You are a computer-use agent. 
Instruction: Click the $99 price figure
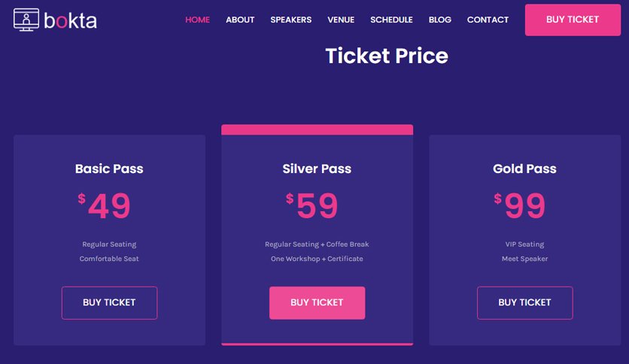pos(520,205)
